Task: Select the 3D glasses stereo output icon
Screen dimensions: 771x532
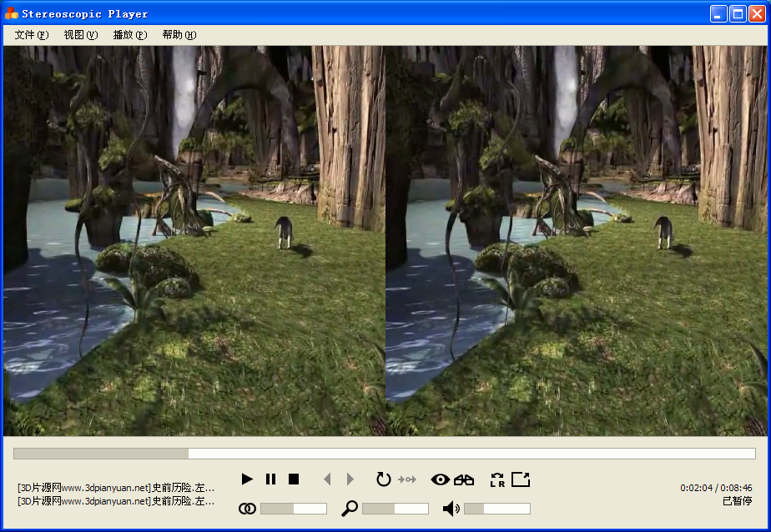Action: click(464, 479)
